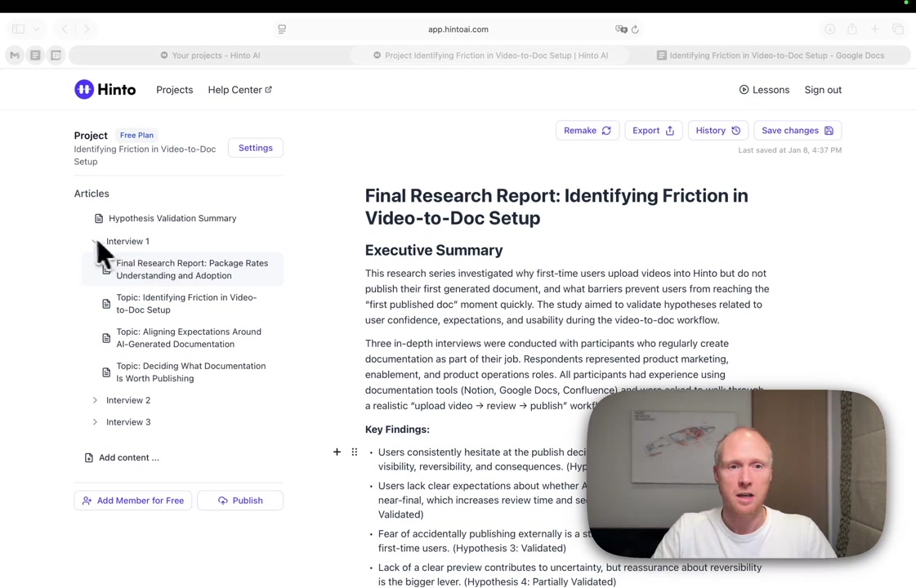
Task: Collapse the Interview 1 section
Action: [96, 242]
